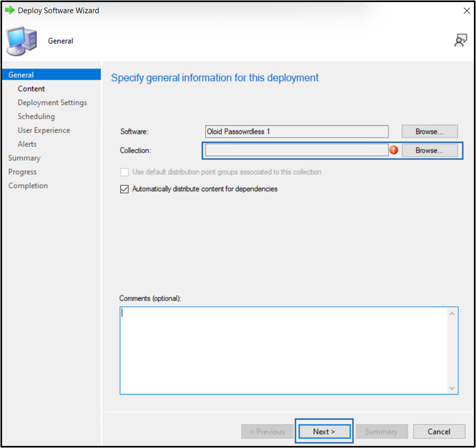Click the computer icon in the wizard header

(22, 41)
